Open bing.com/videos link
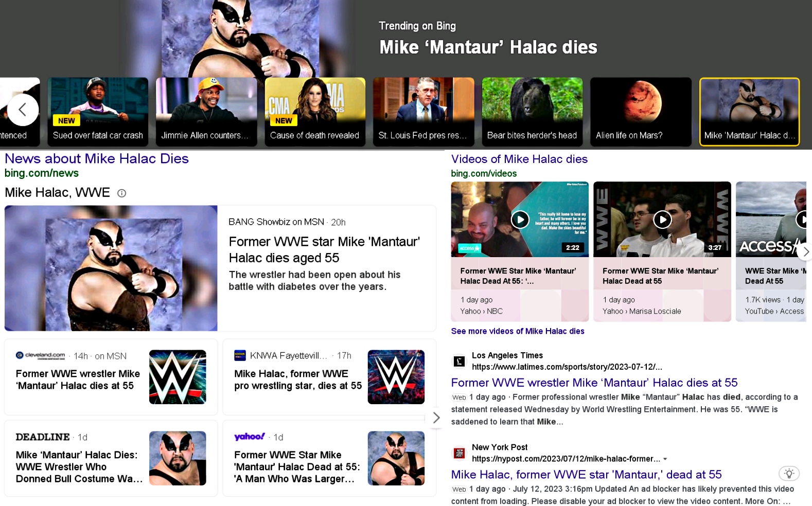This screenshot has height=506, width=812. coord(484,173)
